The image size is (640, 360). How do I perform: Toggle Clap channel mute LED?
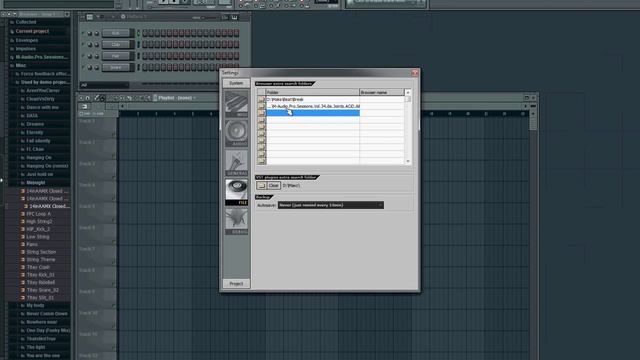pyautogui.click(x=83, y=44)
